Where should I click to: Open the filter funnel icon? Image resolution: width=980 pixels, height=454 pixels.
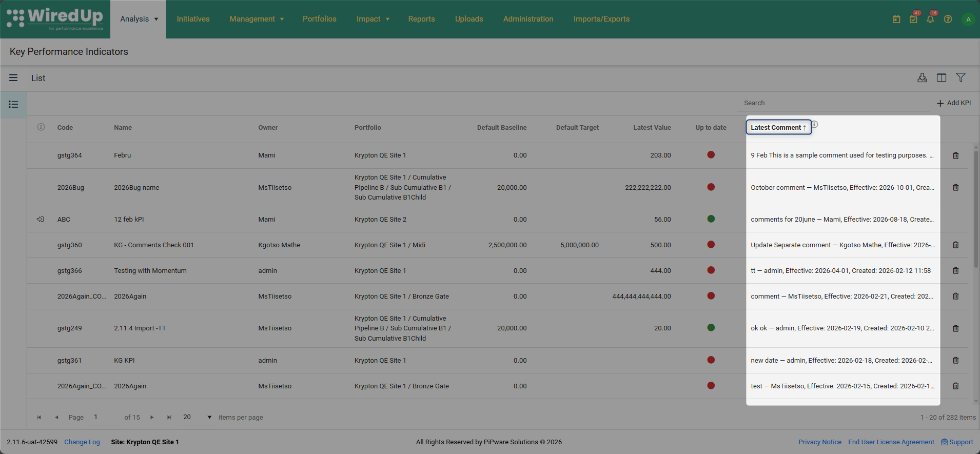(961, 77)
